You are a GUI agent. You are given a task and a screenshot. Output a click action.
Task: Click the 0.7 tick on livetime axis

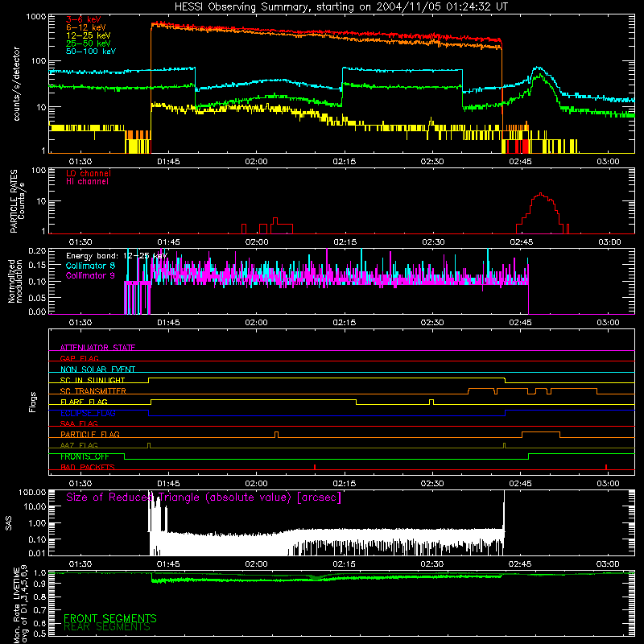click(x=39, y=610)
